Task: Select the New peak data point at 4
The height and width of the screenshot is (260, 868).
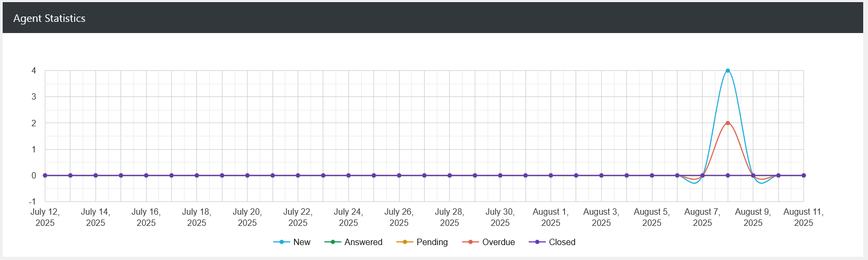Action: (728, 70)
